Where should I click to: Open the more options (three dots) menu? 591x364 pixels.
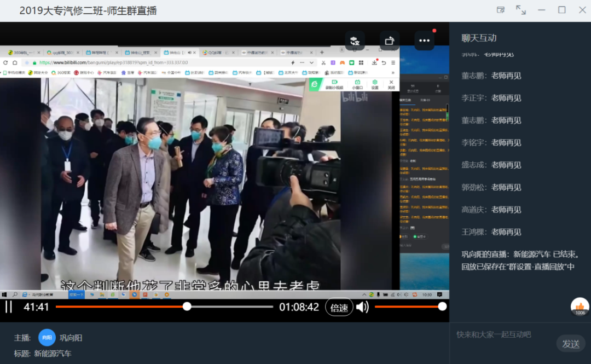pyautogui.click(x=424, y=41)
